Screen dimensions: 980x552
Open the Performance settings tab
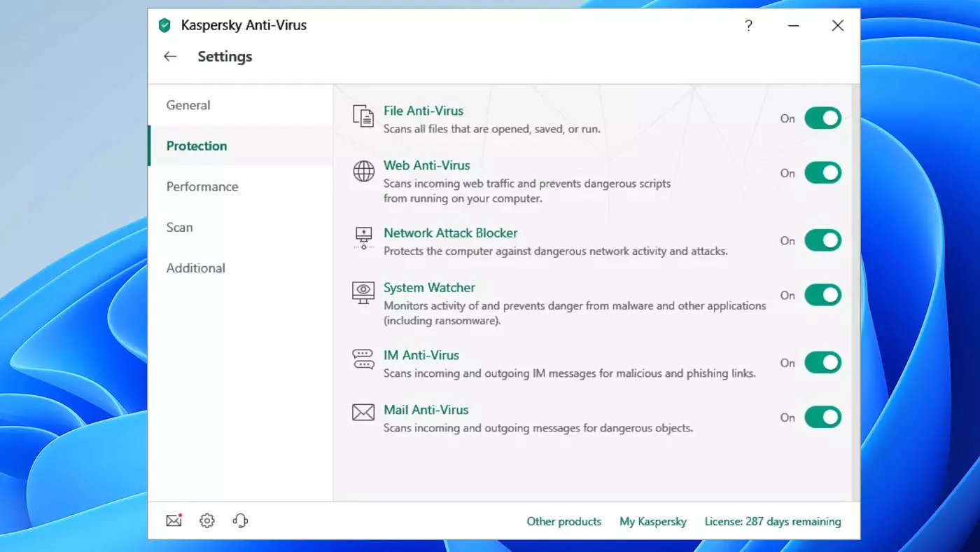[241, 186]
